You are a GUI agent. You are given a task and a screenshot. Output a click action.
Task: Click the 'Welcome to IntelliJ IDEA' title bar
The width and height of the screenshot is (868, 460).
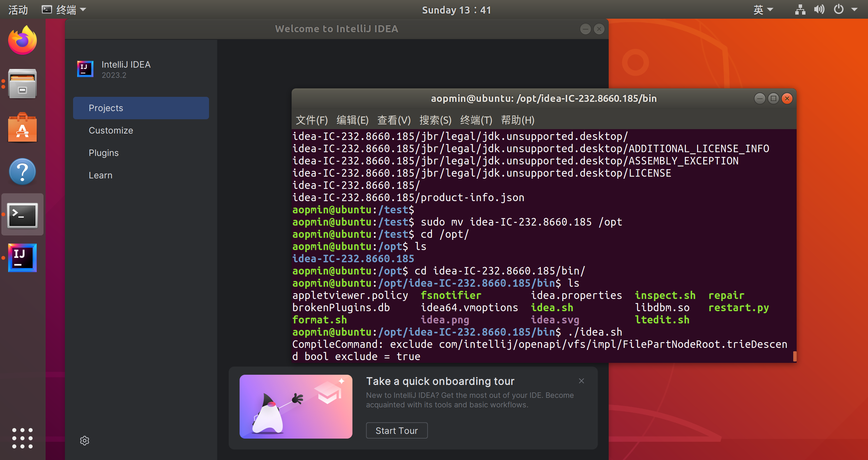336,29
